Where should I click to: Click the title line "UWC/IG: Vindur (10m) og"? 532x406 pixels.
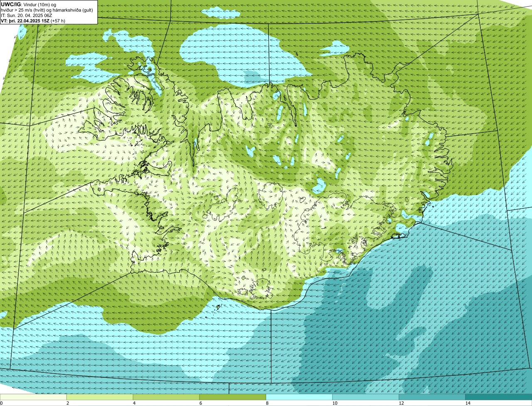(28, 4)
